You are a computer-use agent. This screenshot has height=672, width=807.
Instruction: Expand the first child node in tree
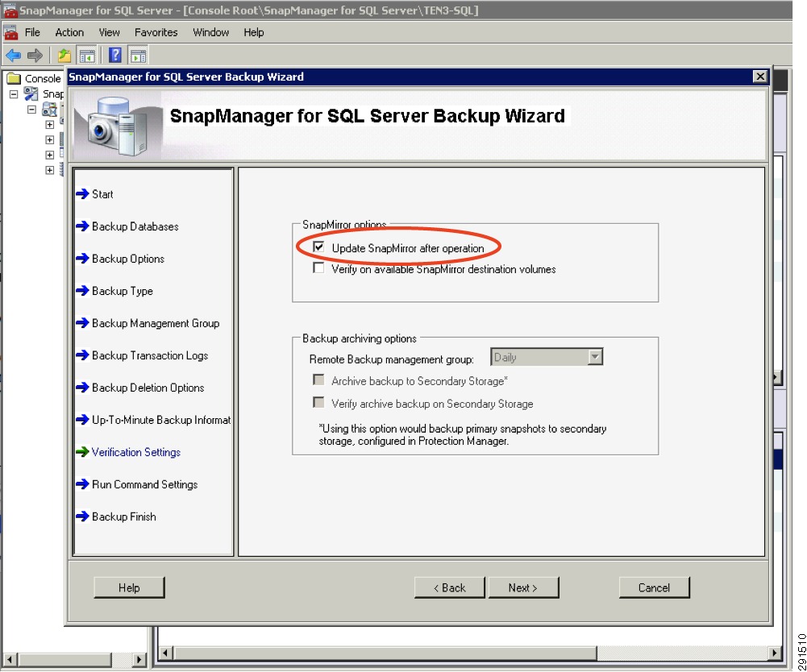49,125
